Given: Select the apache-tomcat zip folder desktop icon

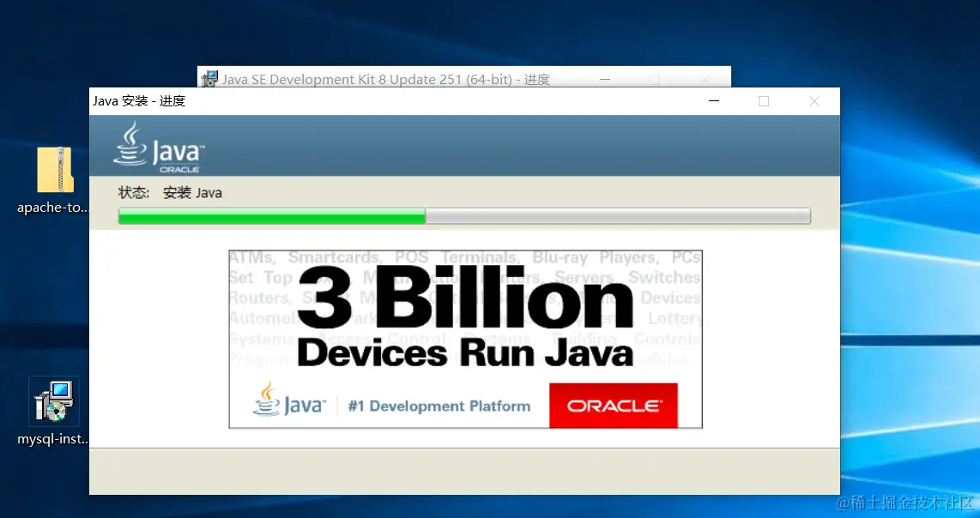Looking at the screenshot, I should [55, 170].
